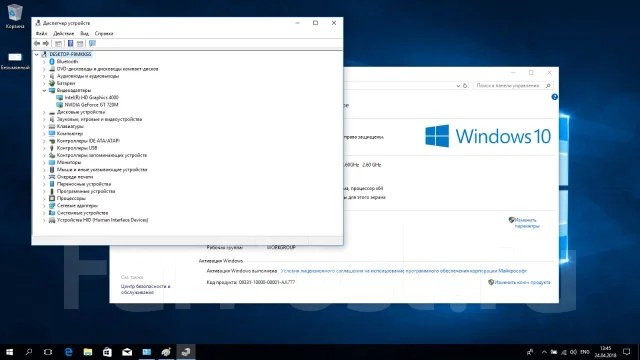
Task: Select the Компьютер category
Action: coord(70,134)
